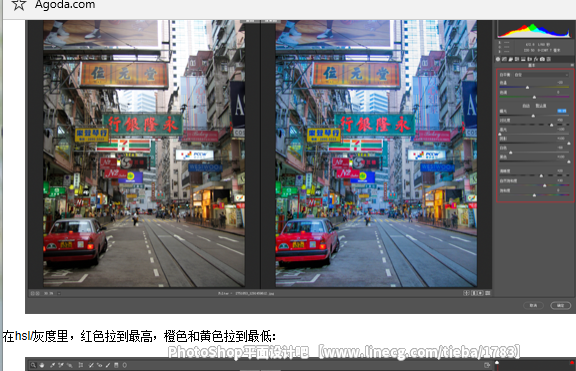Toggle the panel defaults preview icon

(487, 293)
